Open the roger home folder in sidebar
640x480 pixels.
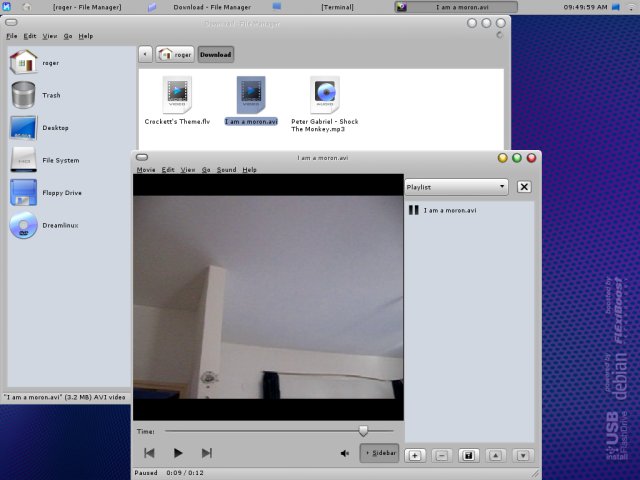(35, 62)
